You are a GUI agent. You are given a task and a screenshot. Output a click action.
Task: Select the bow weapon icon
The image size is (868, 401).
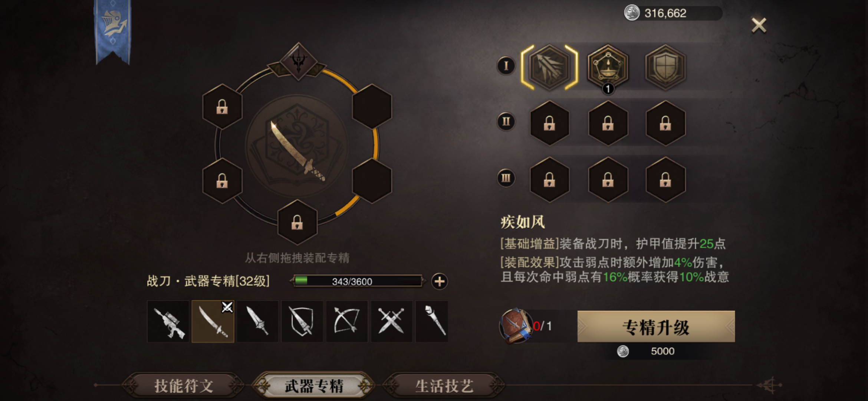[x=347, y=321]
